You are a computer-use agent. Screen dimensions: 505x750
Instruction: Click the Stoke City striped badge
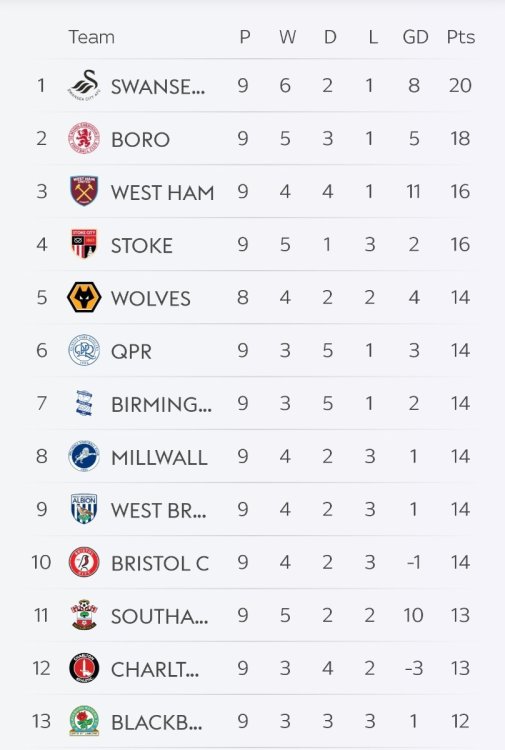(x=84, y=244)
